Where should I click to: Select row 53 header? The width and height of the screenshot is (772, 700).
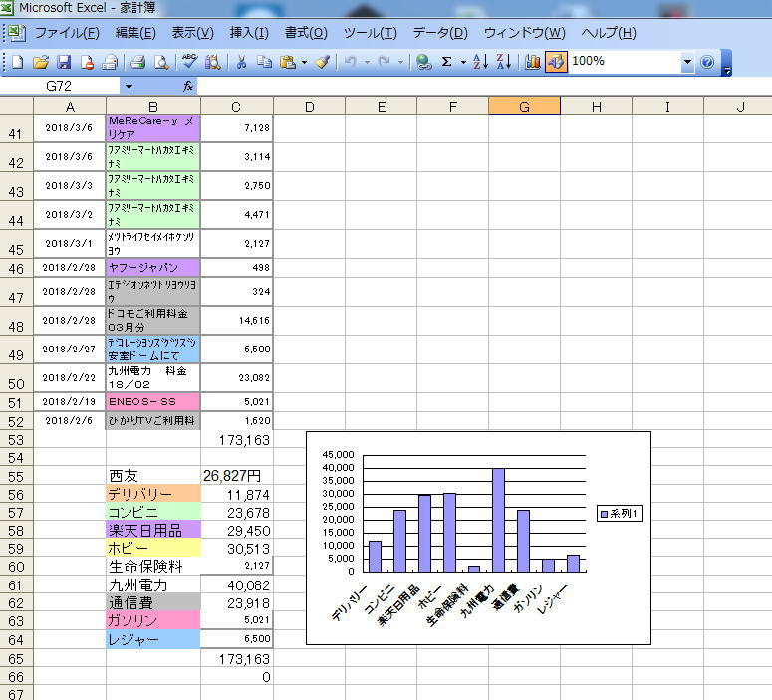[x=16, y=440]
